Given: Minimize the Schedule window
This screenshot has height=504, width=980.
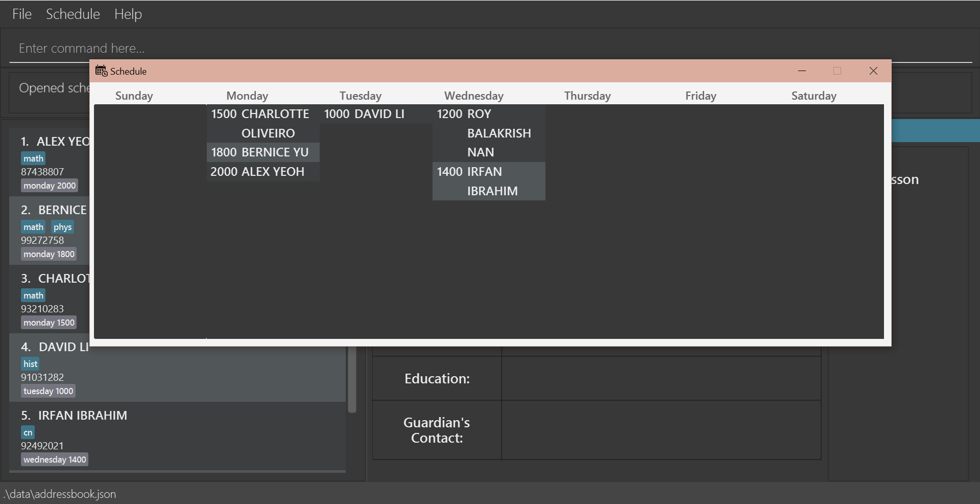Looking at the screenshot, I should pyautogui.click(x=802, y=71).
